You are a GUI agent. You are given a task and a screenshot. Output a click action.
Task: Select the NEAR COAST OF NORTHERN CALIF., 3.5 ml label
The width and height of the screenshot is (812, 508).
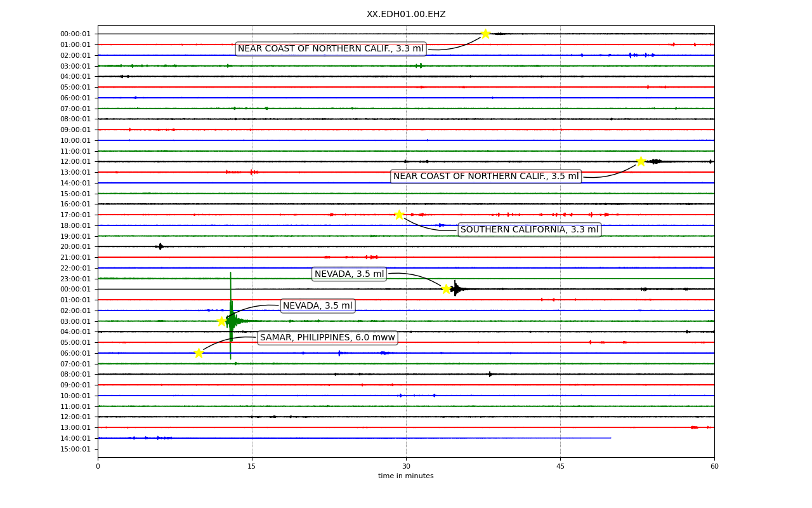click(486, 177)
